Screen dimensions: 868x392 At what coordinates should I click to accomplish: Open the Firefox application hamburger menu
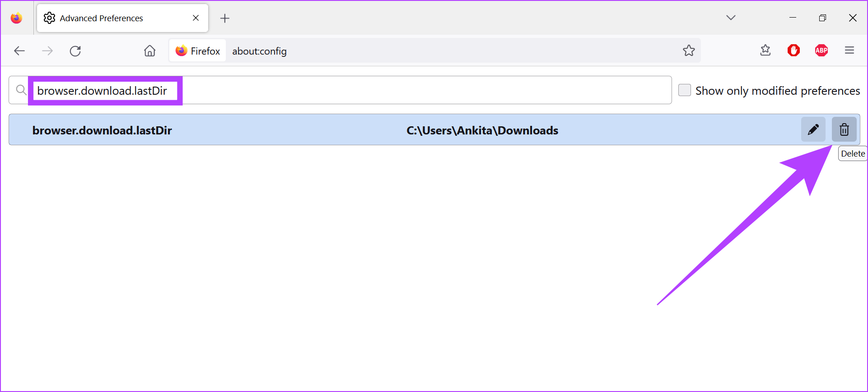click(849, 51)
